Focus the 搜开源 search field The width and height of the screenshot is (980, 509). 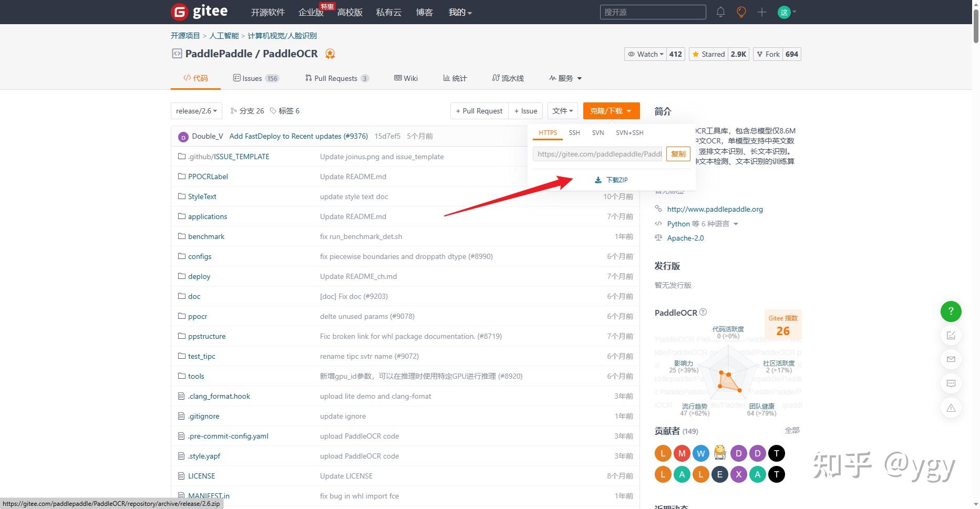653,12
